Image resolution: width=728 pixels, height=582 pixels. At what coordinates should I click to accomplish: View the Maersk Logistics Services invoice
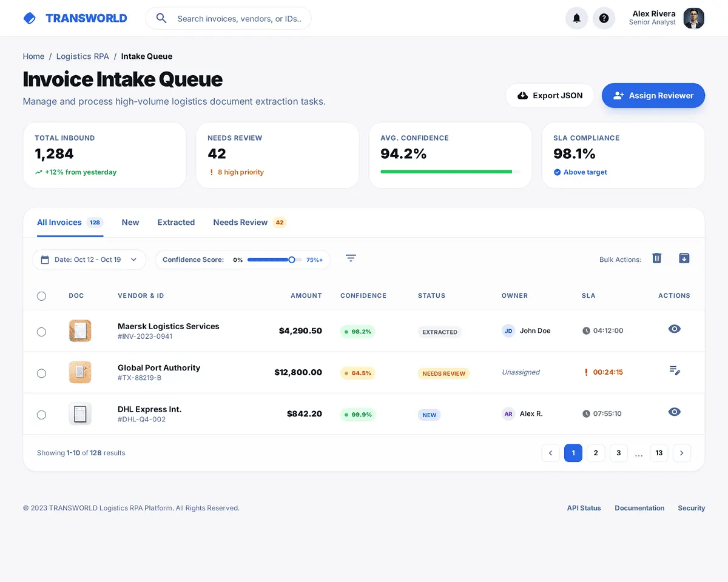click(x=674, y=329)
